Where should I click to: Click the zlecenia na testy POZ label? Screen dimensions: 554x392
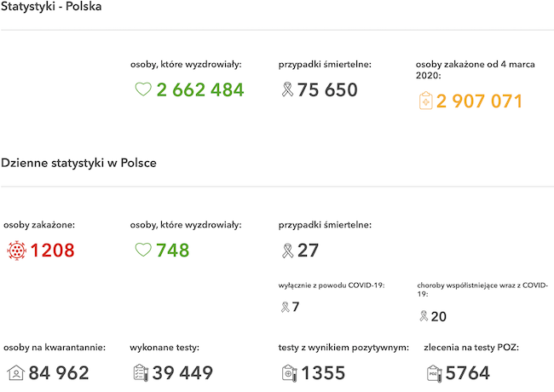[471, 348]
